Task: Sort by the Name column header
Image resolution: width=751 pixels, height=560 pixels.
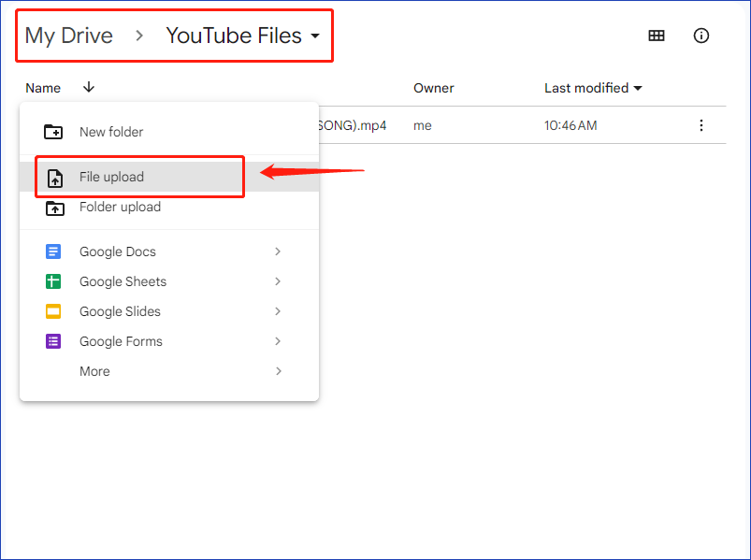Action: 43,88
